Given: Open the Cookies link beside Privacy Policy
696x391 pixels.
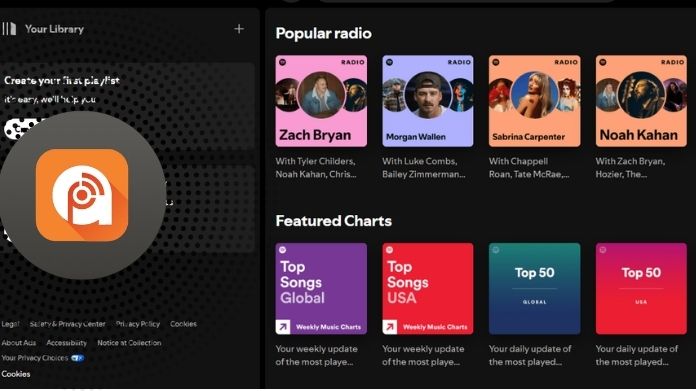Looking at the screenshot, I should pos(183,324).
